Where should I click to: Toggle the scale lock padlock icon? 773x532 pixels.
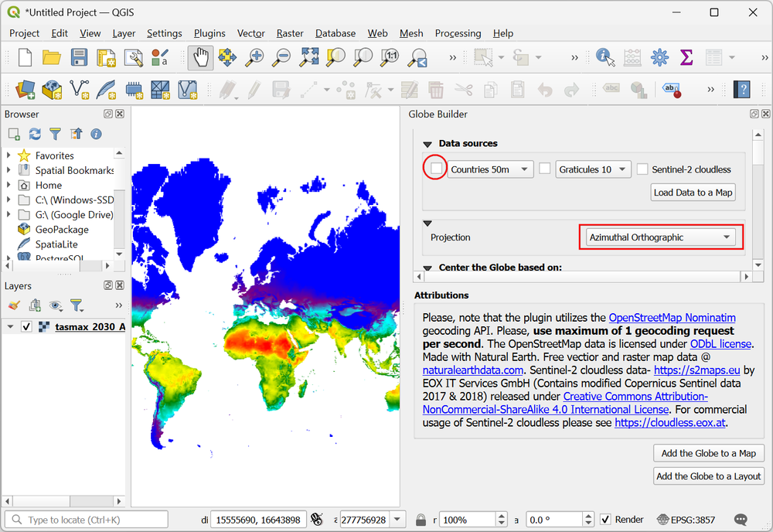point(421,520)
